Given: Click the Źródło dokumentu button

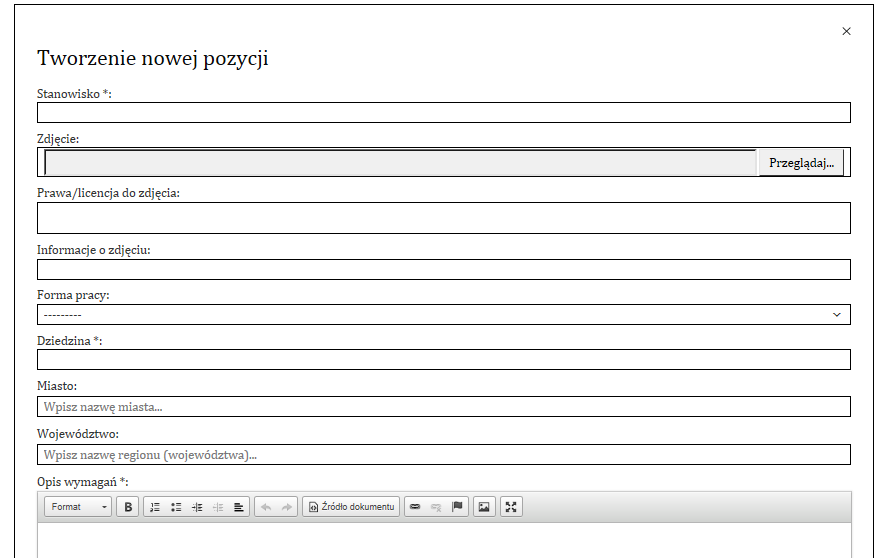Looking at the screenshot, I should (351, 507).
